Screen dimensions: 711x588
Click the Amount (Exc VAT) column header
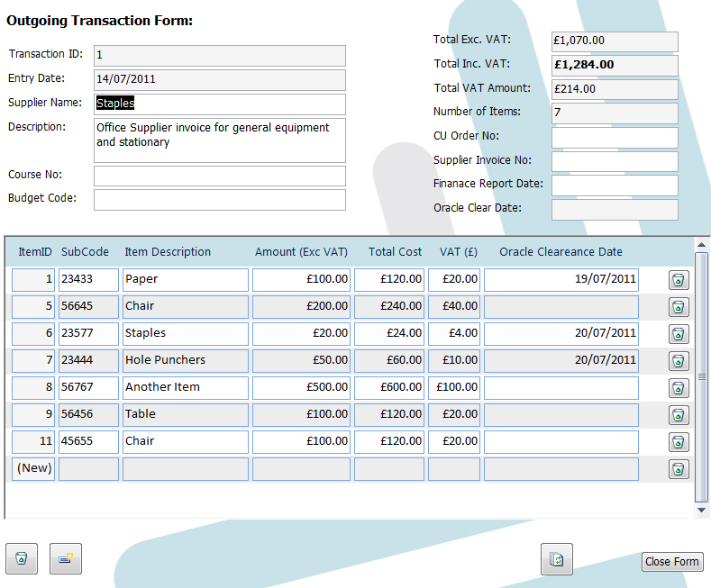coord(301,252)
